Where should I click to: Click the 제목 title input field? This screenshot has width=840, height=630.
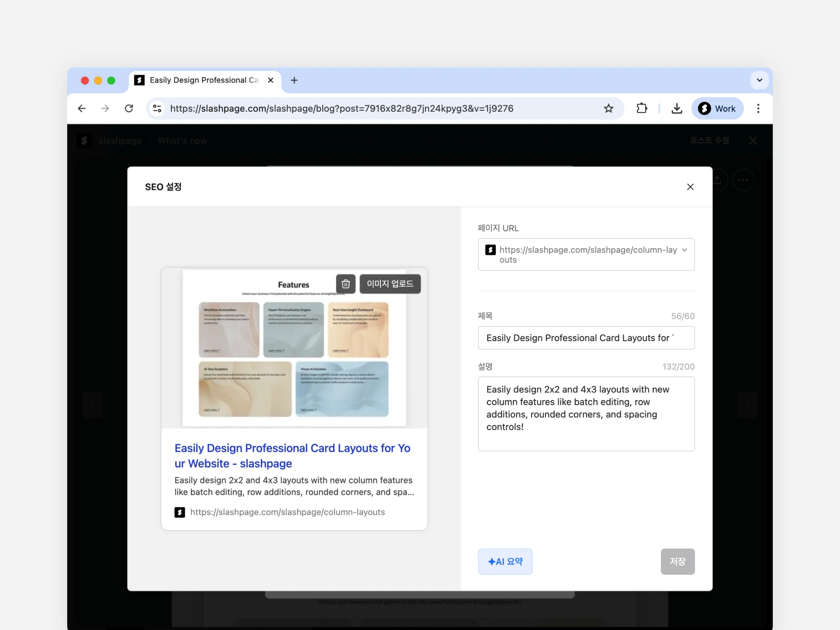tap(586, 338)
